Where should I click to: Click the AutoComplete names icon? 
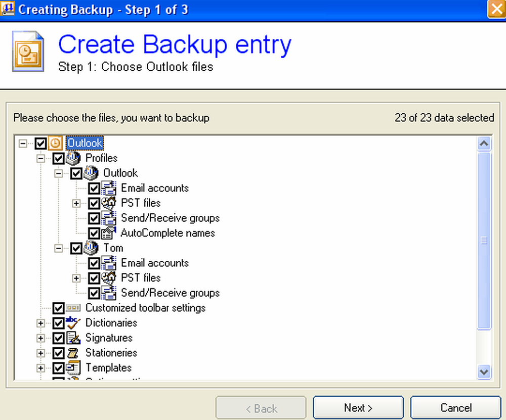point(109,233)
